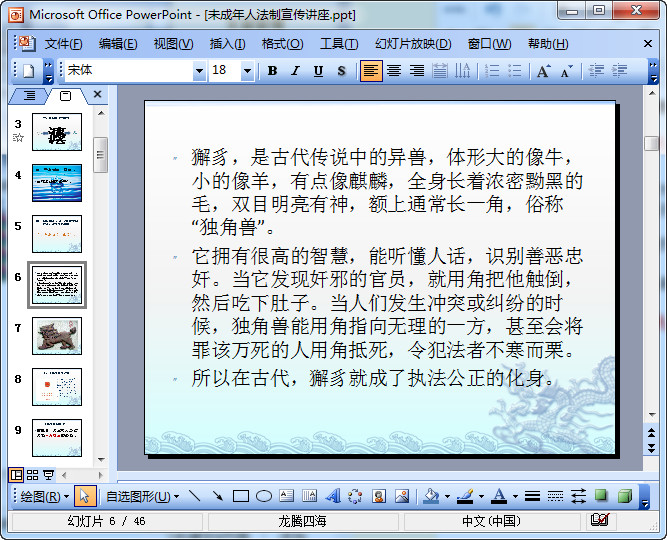Expand the font name dropdown
The width and height of the screenshot is (667, 540).
click(199, 71)
